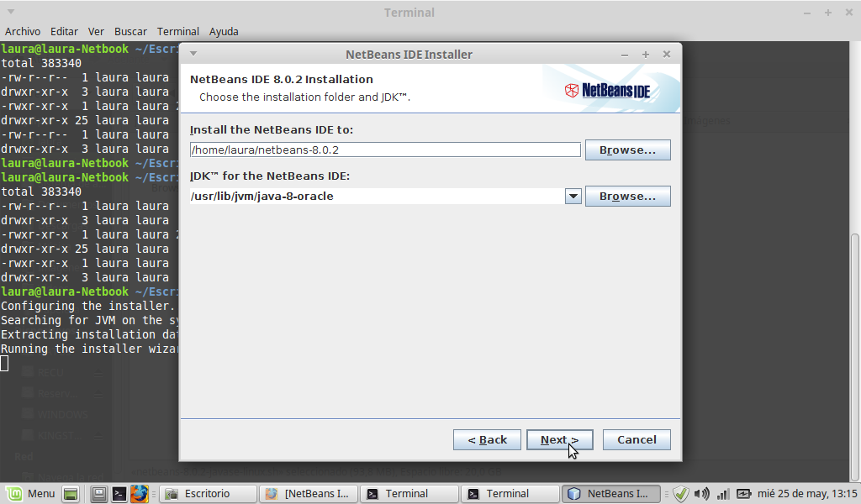This screenshot has width=861, height=504.
Task: Launch Firefox from the panel launcher
Action: [139, 494]
